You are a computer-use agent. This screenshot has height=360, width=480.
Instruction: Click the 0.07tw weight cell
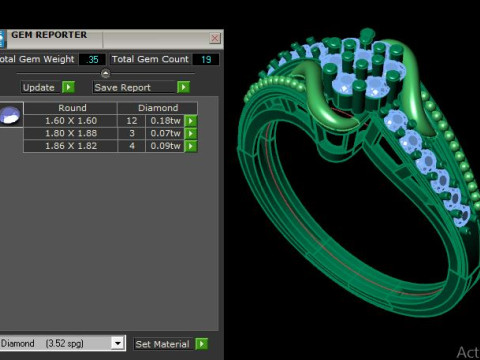(165, 133)
